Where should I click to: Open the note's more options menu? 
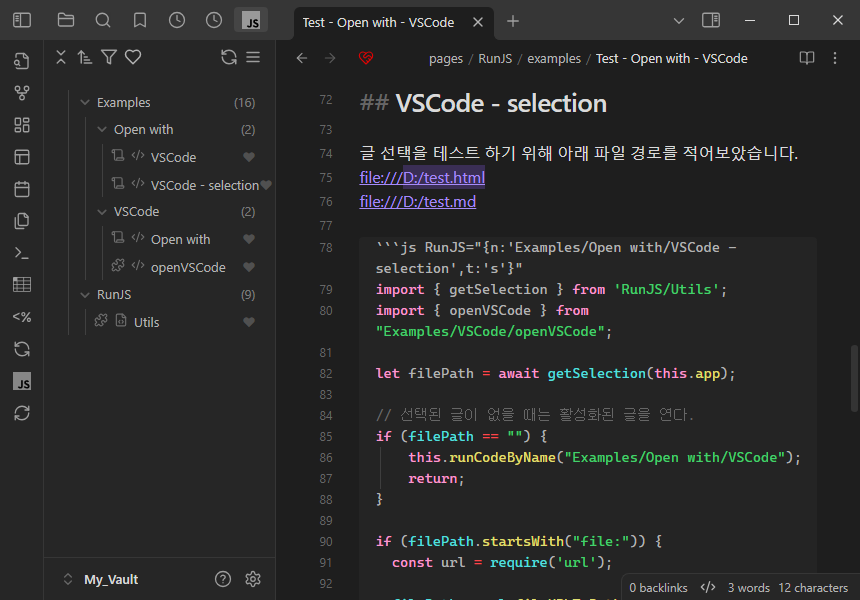(835, 58)
